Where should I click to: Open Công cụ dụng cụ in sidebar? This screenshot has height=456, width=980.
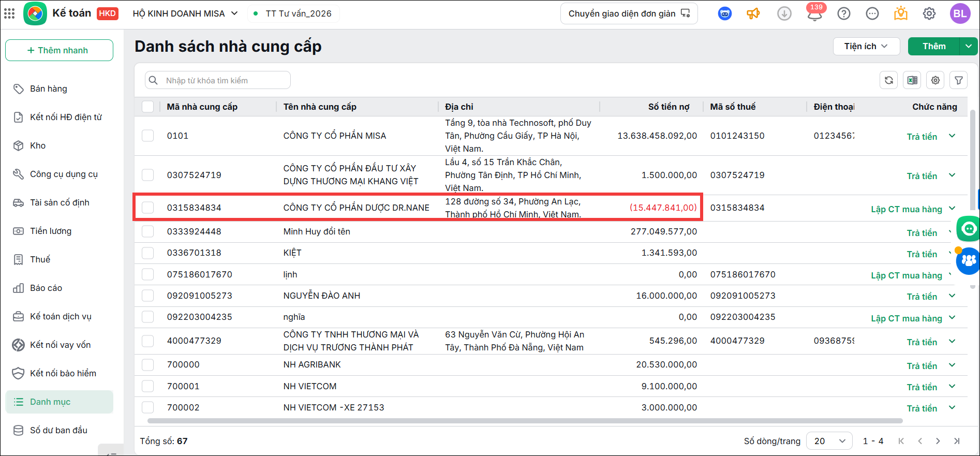point(59,174)
